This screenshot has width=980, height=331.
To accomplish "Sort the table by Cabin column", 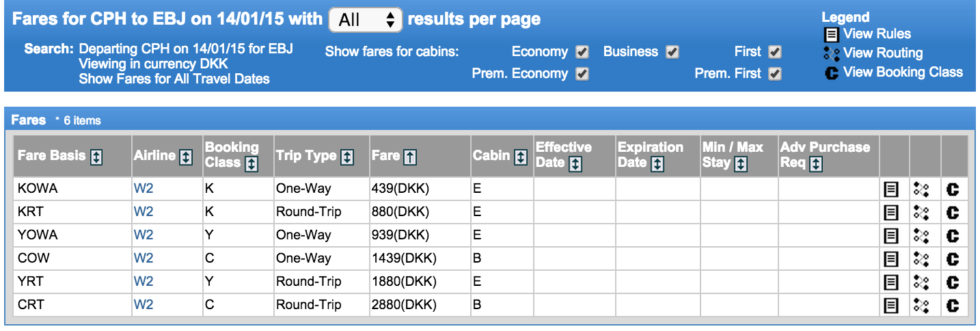I will [x=521, y=157].
